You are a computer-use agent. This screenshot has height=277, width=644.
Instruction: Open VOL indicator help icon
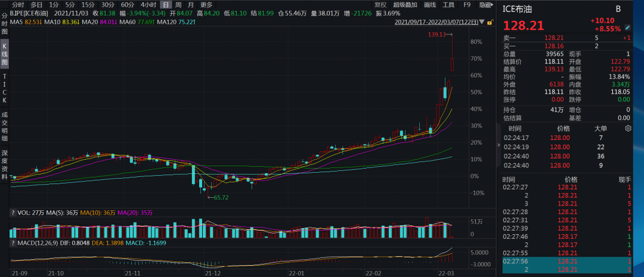point(13,213)
